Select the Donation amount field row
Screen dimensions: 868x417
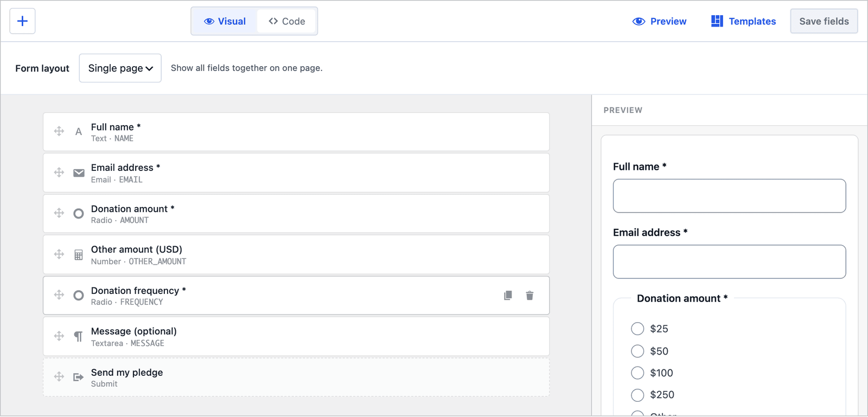pos(296,214)
